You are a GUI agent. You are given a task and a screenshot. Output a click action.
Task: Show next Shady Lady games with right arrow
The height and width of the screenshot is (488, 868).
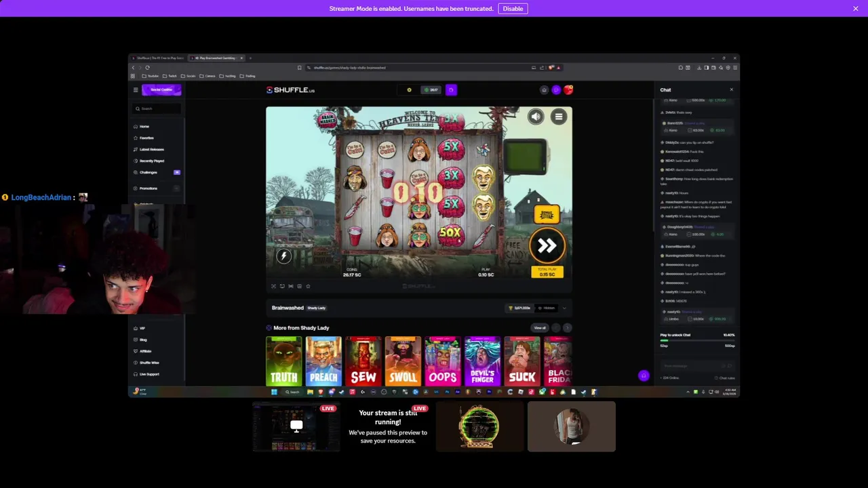(567, 328)
